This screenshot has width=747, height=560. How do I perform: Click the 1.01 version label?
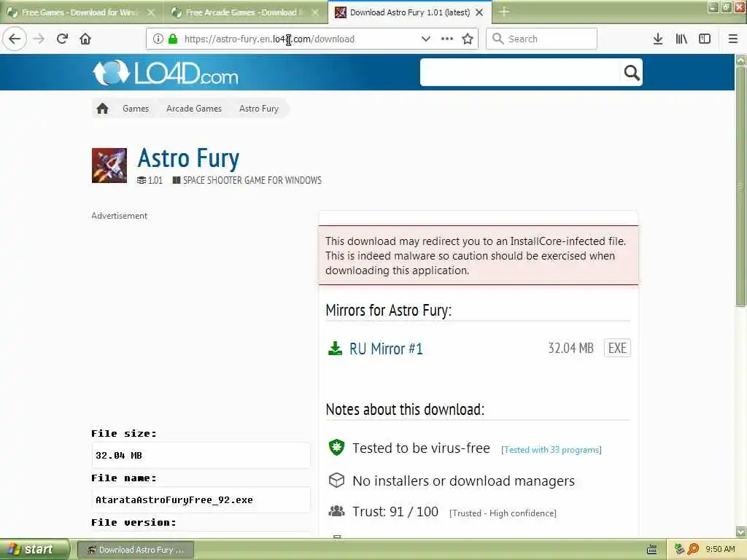pos(155,181)
